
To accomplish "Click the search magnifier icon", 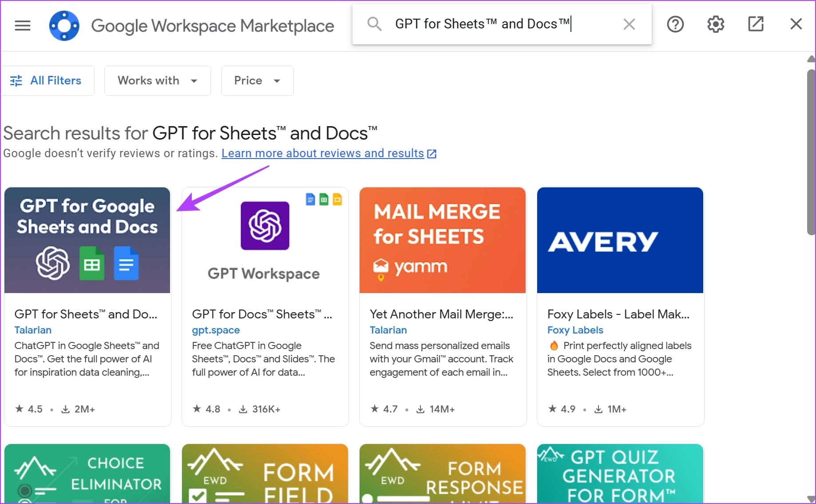I will (374, 24).
